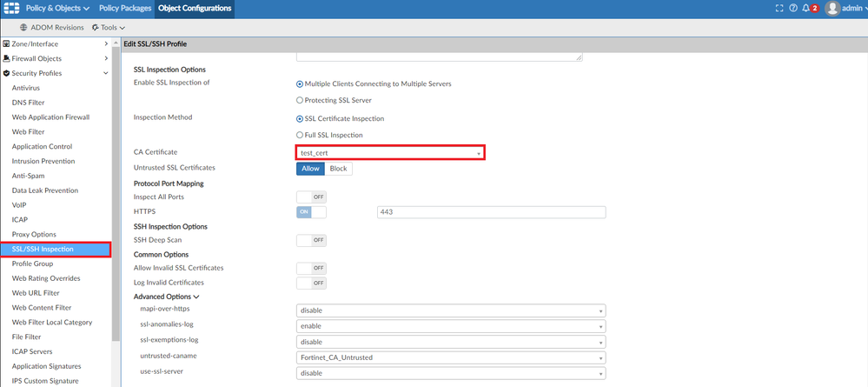Toggle the SSH Deep Scan switch
This screenshot has height=387, width=868.
click(x=311, y=240)
